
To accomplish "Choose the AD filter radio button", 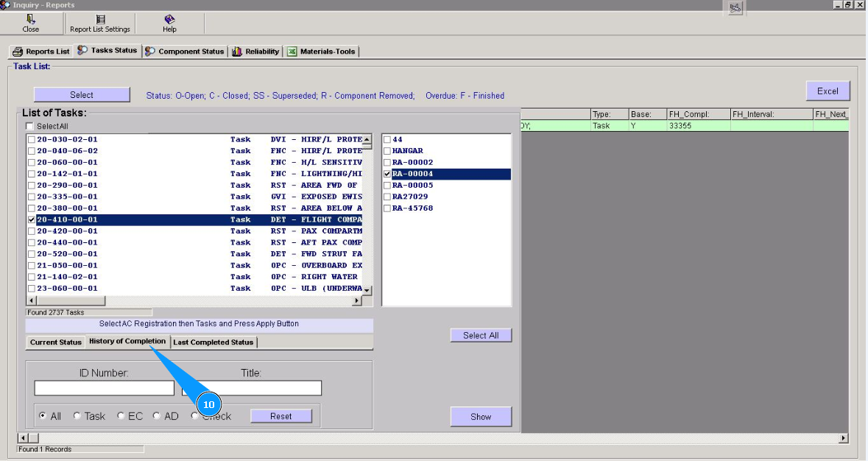I will click(157, 416).
